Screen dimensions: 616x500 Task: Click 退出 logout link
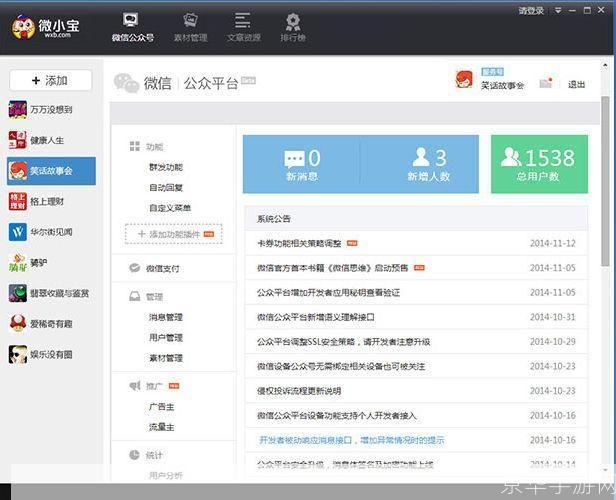576,84
